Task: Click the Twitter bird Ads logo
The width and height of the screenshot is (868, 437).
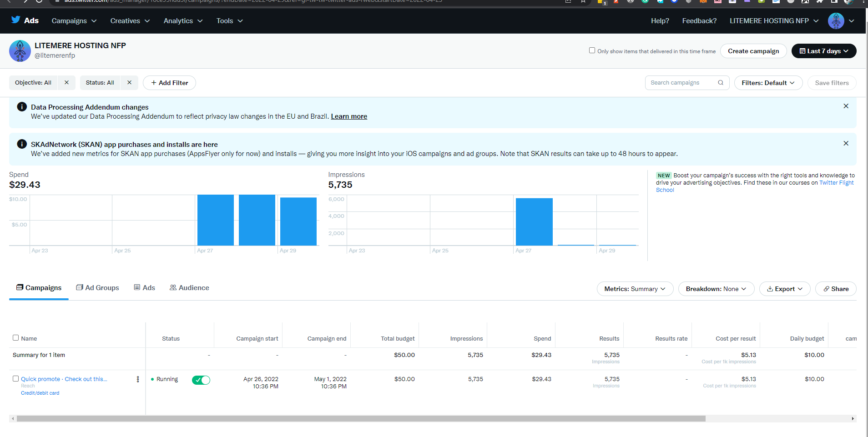Action: click(x=25, y=20)
